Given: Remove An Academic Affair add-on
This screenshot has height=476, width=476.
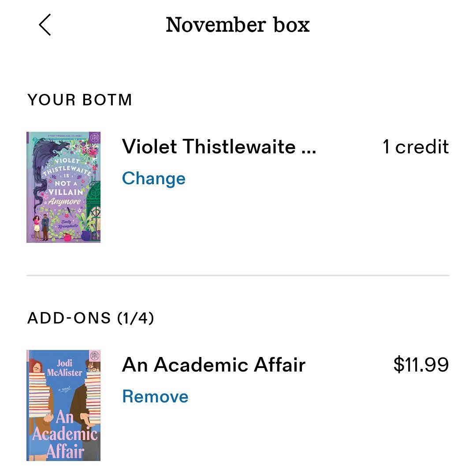Looking at the screenshot, I should pyautogui.click(x=155, y=396).
